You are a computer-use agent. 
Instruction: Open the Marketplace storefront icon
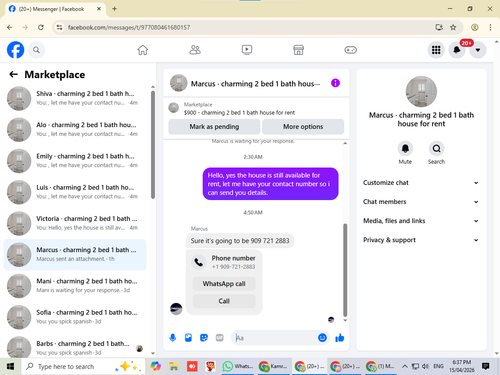[298, 50]
